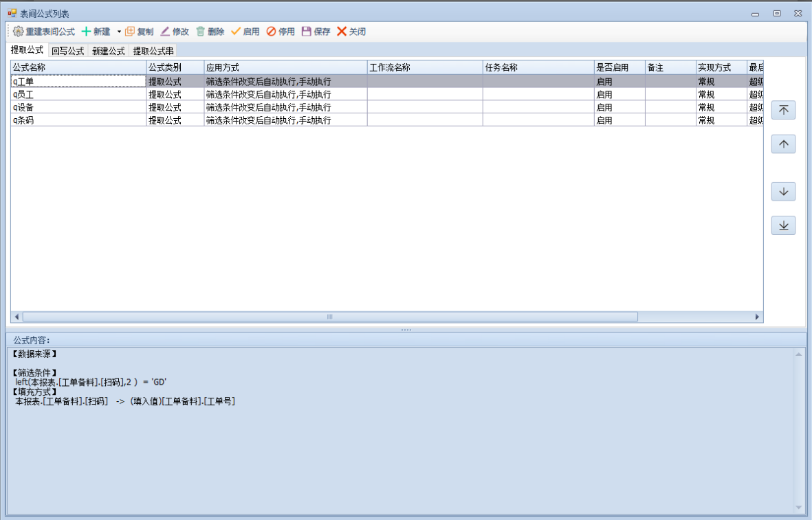Click the 启用 checkmark icon
Screen dimensions: 812x520
click(236, 32)
